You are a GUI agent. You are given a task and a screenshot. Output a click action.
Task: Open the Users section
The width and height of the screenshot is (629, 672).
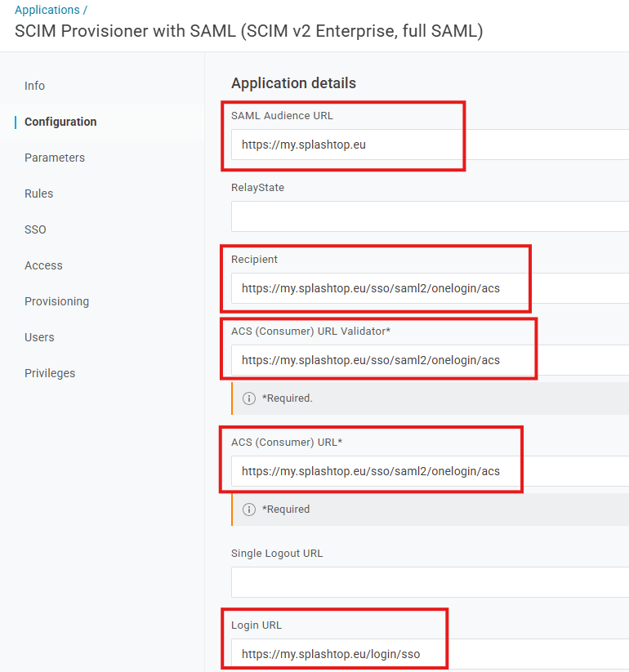[x=39, y=338]
